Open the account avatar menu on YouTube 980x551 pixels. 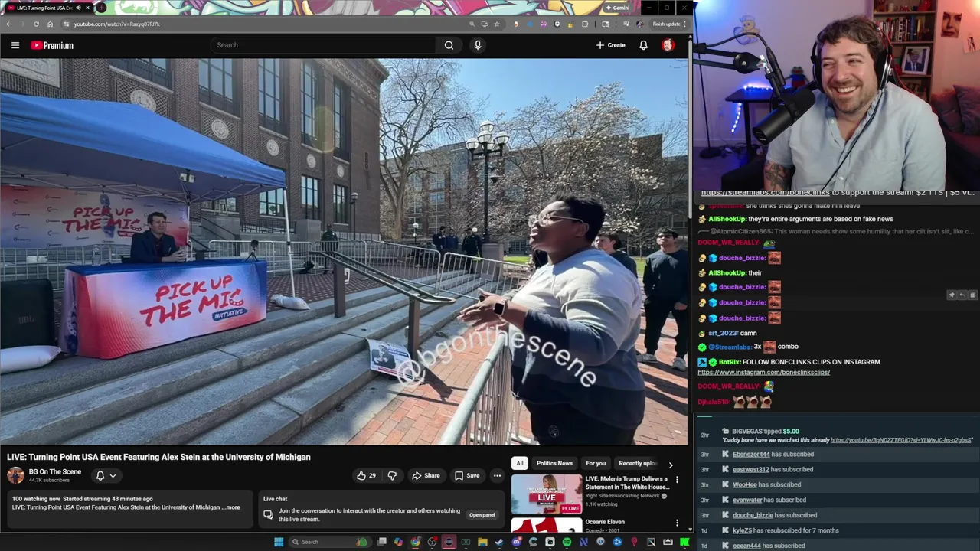(x=668, y=45)
